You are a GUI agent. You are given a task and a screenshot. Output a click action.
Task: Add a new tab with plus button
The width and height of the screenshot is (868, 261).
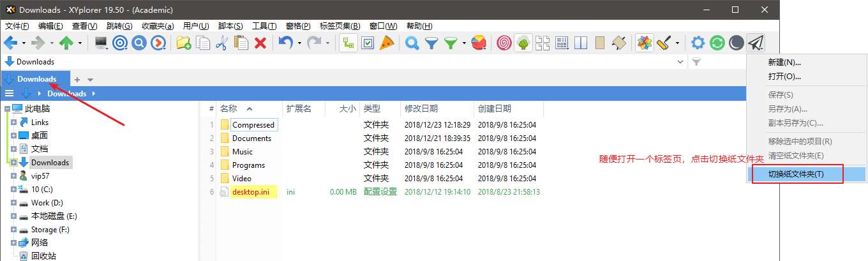[x=77, y=80]
